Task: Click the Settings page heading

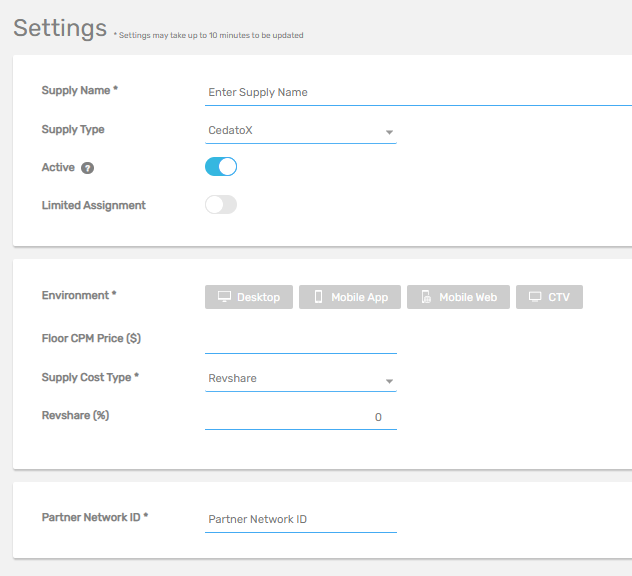Action: coord(60,28)
